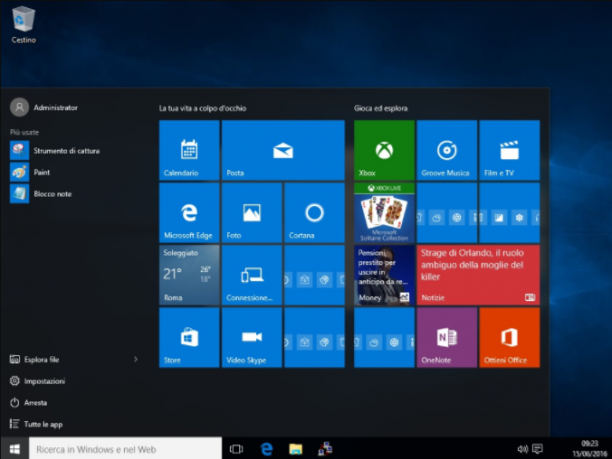
Task: Launch Edge from the taskbar
Action: (x=267, y=449)
